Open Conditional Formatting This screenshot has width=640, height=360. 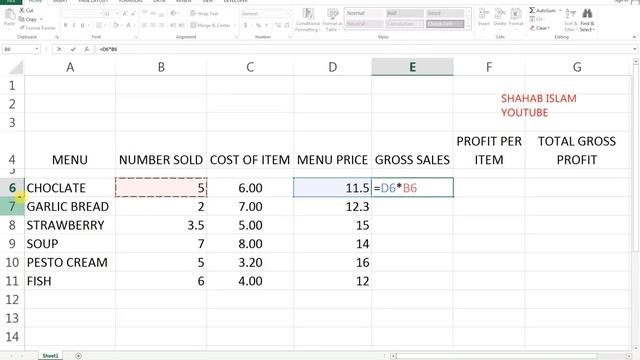pyautogui.click(x=307, y=20)
